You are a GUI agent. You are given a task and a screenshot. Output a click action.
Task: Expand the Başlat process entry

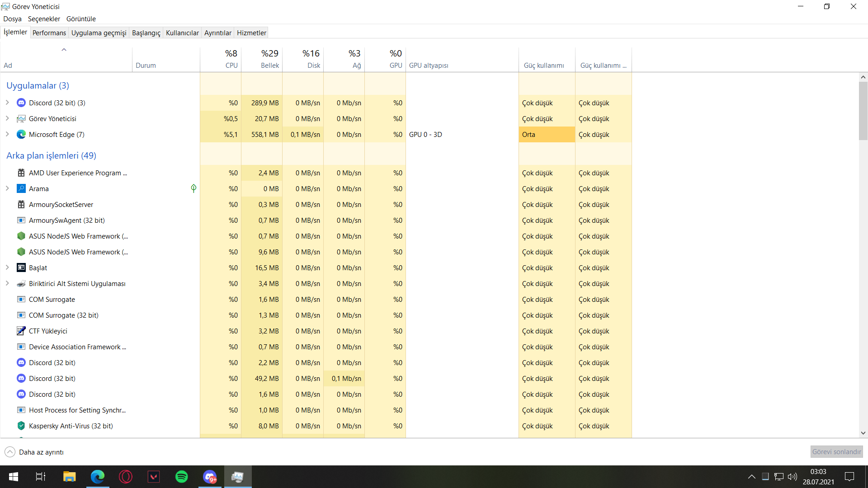[7, 268]
